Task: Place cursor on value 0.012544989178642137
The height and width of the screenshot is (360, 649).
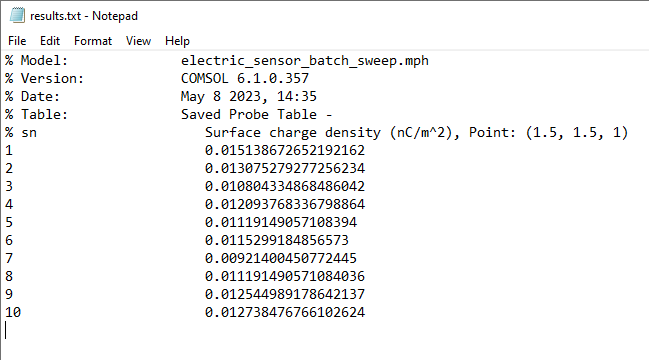Action: pyautogui.click(x=285, y=294)
